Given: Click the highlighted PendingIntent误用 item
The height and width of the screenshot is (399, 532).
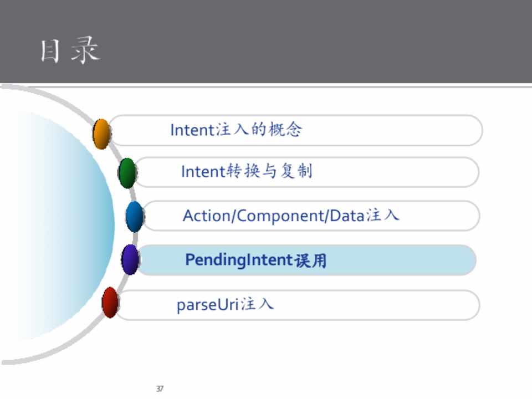Looking at the screenshot, I should pos(256,260).
